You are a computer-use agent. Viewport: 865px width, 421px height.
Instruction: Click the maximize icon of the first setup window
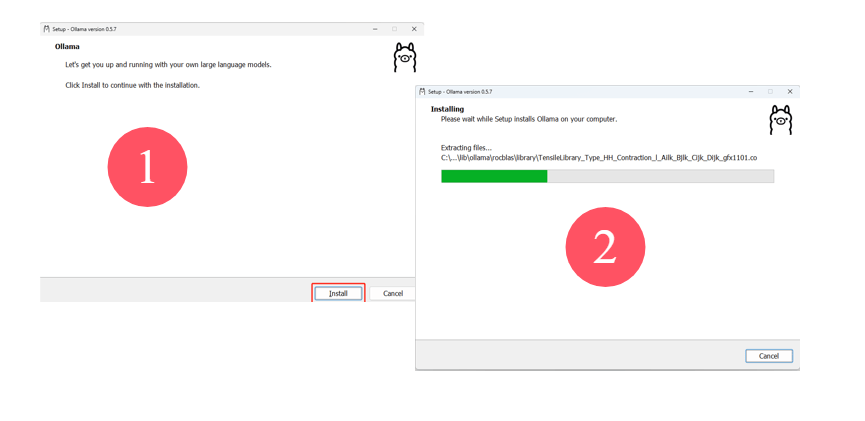pyautogui.click(x=394, y=29)
